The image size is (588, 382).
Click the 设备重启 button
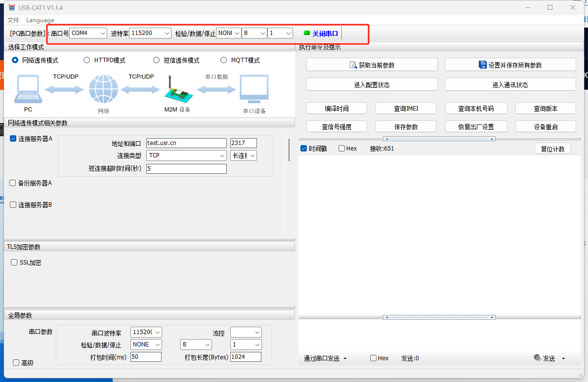[x=546, y=127]
